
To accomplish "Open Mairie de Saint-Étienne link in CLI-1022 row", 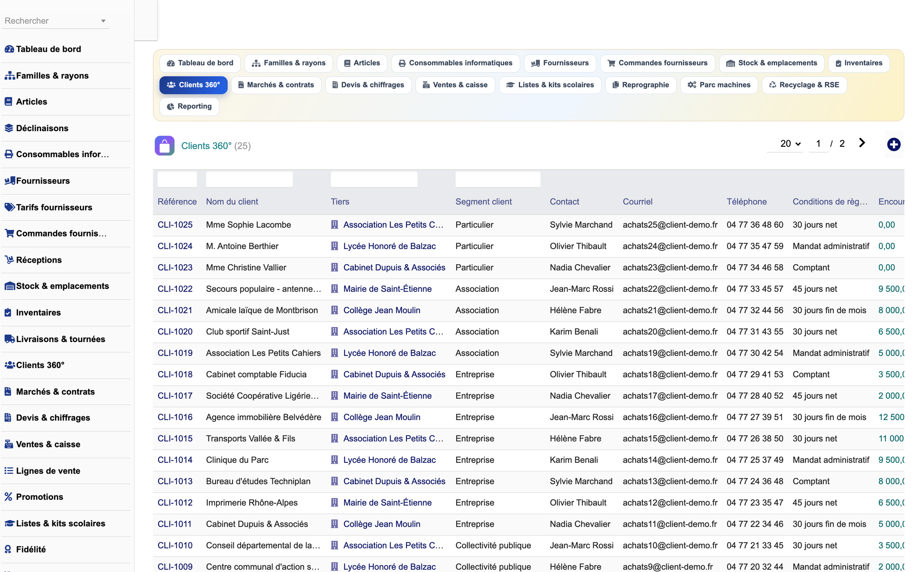I will tap(387, 289).
